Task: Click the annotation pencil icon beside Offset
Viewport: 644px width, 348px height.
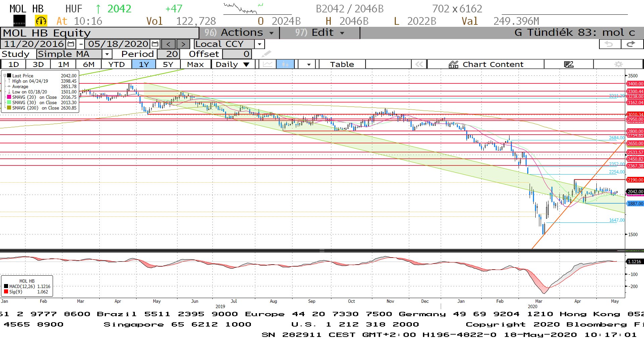Action: [x=266, y=54]
